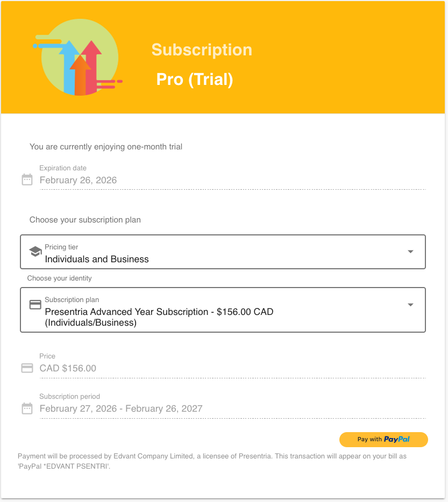The height and width of the screenshot is (502, 448).
Task: Click the Choose your identity helper text
Action: [60, 278]
